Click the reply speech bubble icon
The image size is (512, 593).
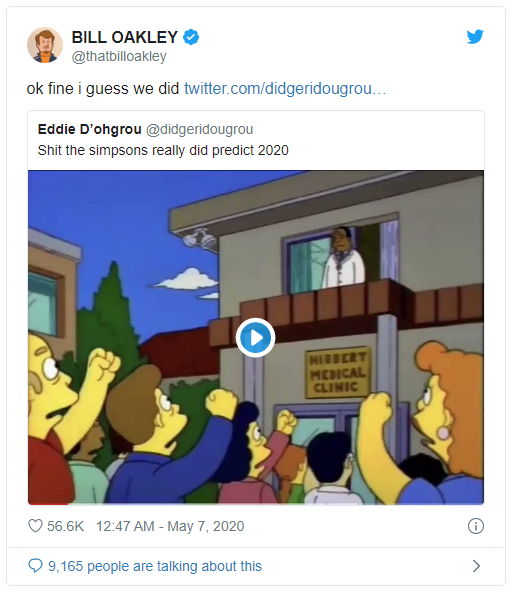[x=36, y=566]
